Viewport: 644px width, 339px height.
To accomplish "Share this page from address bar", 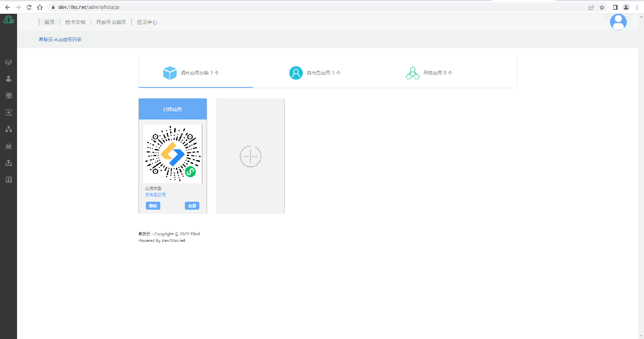I will [591, 7].
